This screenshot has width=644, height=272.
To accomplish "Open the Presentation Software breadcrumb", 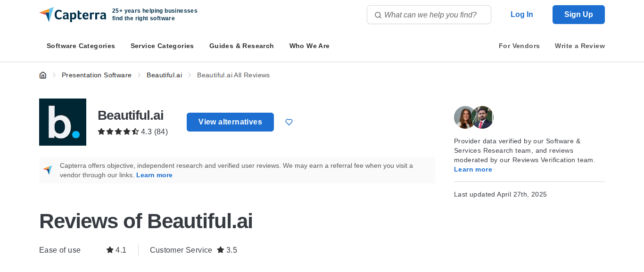I will pyautogui.click(x=97, y=75).
